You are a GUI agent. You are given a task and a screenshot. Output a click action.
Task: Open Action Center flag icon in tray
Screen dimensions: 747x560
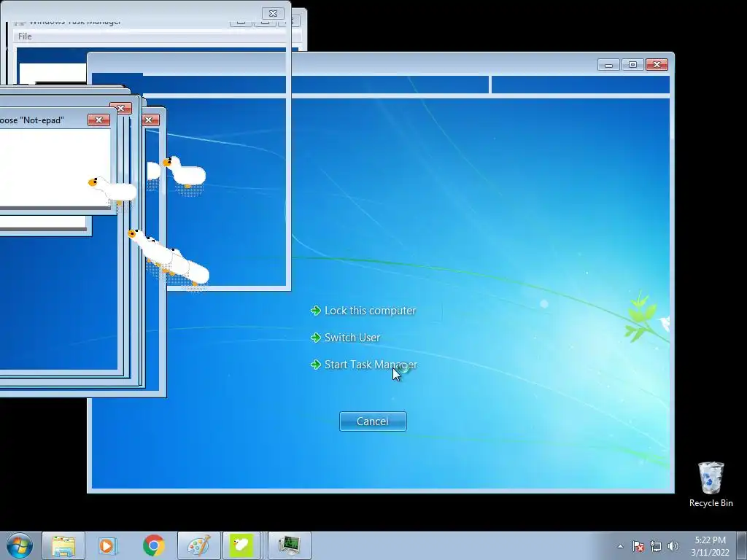coord(638,546)
